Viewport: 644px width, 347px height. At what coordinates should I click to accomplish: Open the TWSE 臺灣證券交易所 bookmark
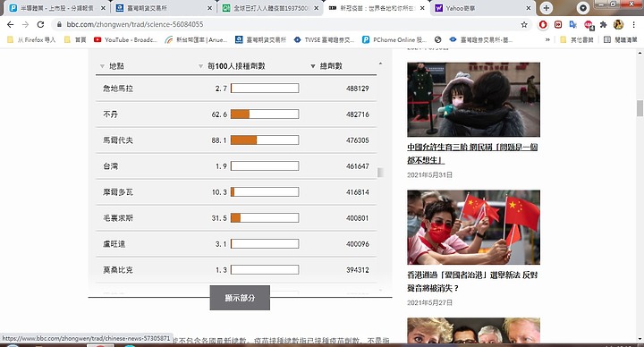tap(324, 40)
